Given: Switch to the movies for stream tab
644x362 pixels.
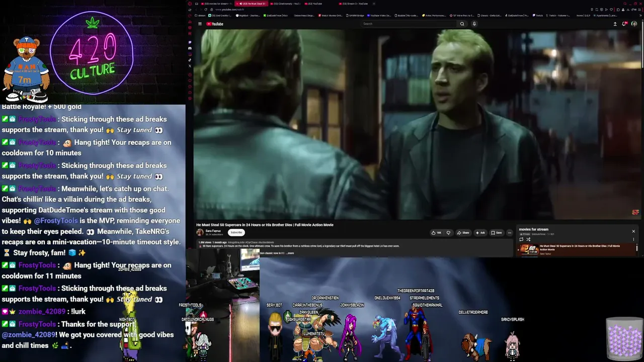Looking at the screenshot, I should click(x=216, y=4).
